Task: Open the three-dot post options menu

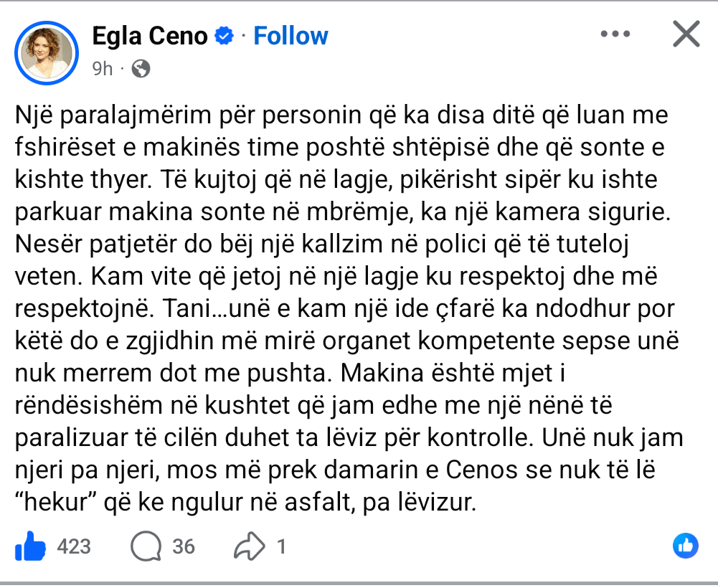Action: coord(615,34)
